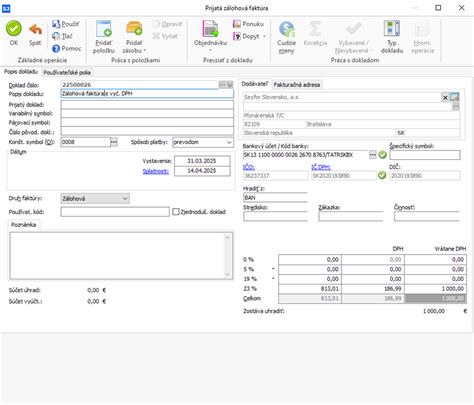
Task: Switch to Používateľské polia tab
Action: coord(67,72)
